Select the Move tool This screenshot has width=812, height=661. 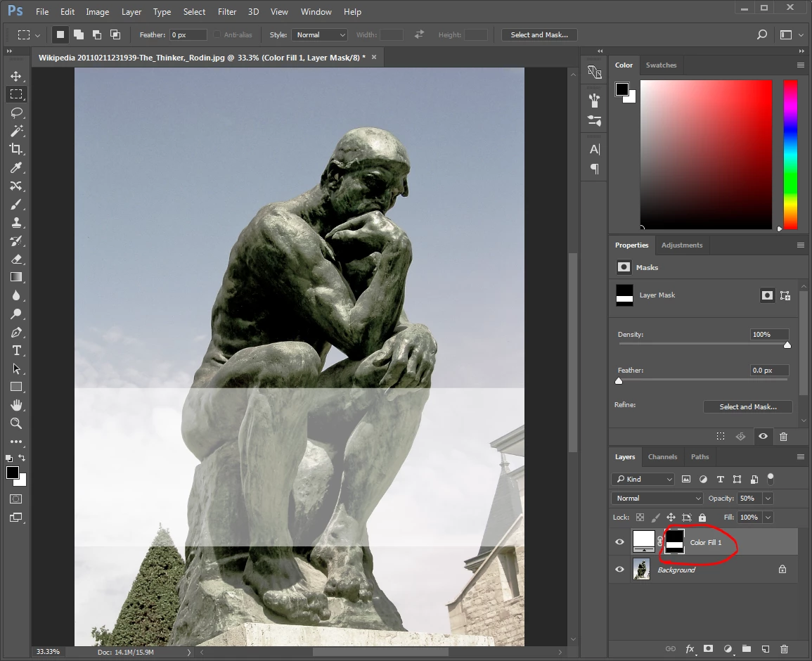click(16, 76)
